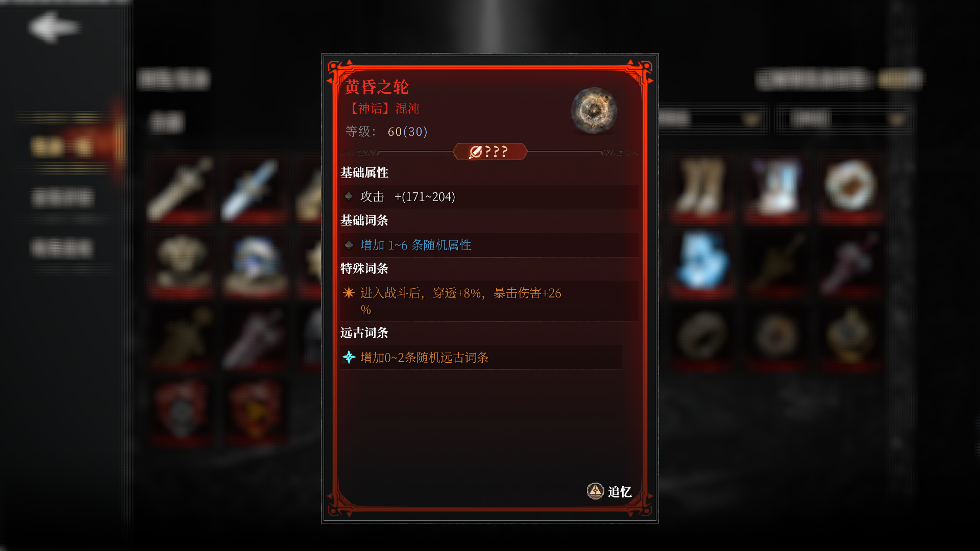Screen dimensions: 980x551
Task: Click the 攻击 +(171~204) attribute row
Action: coord(489,196)
